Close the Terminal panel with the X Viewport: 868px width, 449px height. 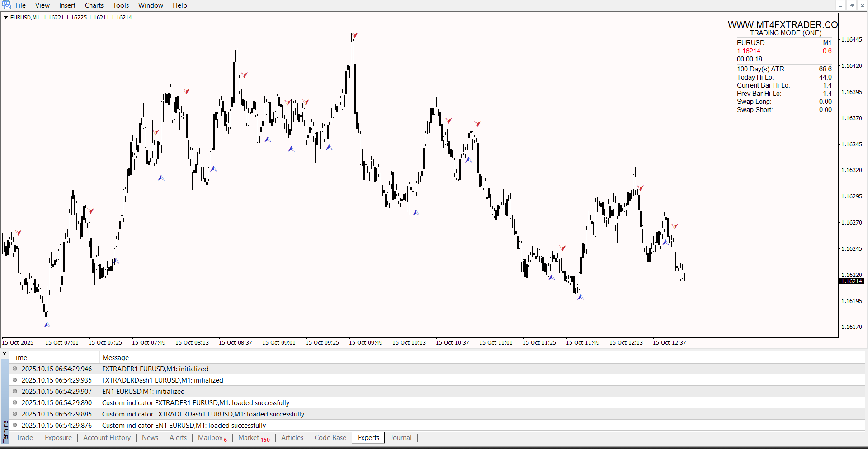5,354
